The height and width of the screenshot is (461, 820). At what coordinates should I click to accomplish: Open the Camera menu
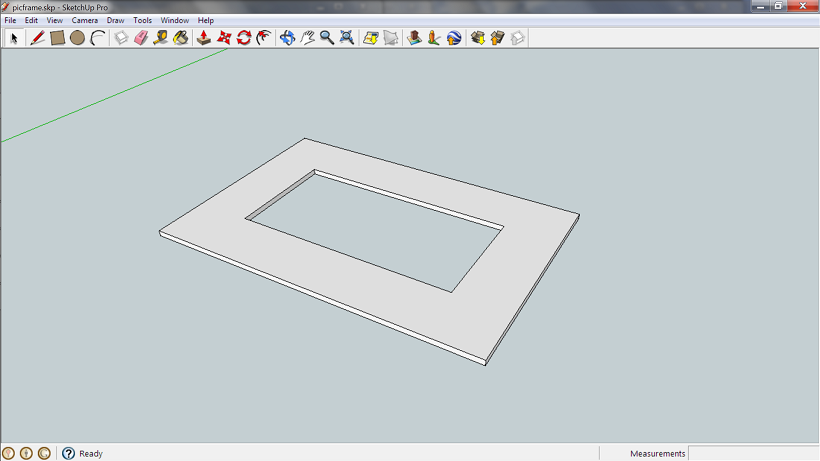(85, 20)
